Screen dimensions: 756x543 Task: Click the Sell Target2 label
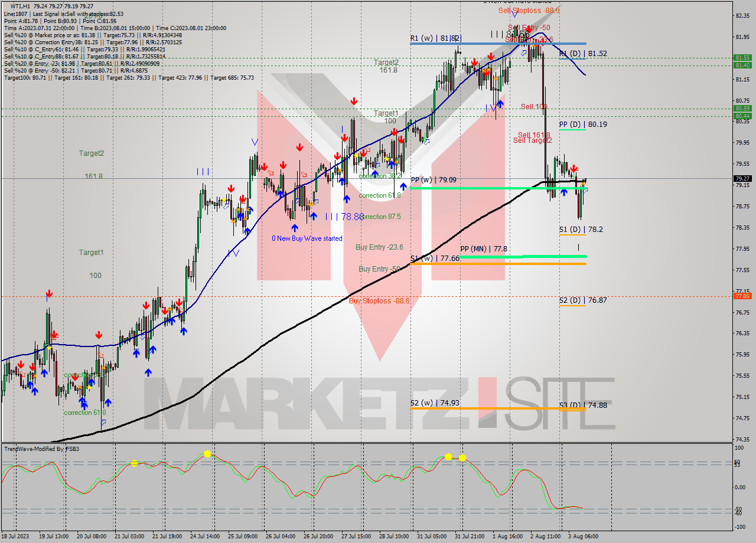(532, 140)
